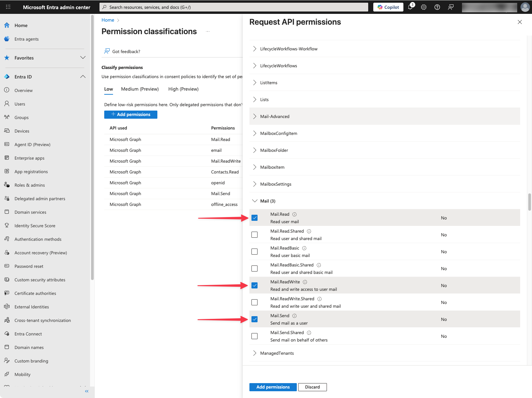Open the settings gear icon
This screenshot has width=532, height=398.
pos(424,7)
